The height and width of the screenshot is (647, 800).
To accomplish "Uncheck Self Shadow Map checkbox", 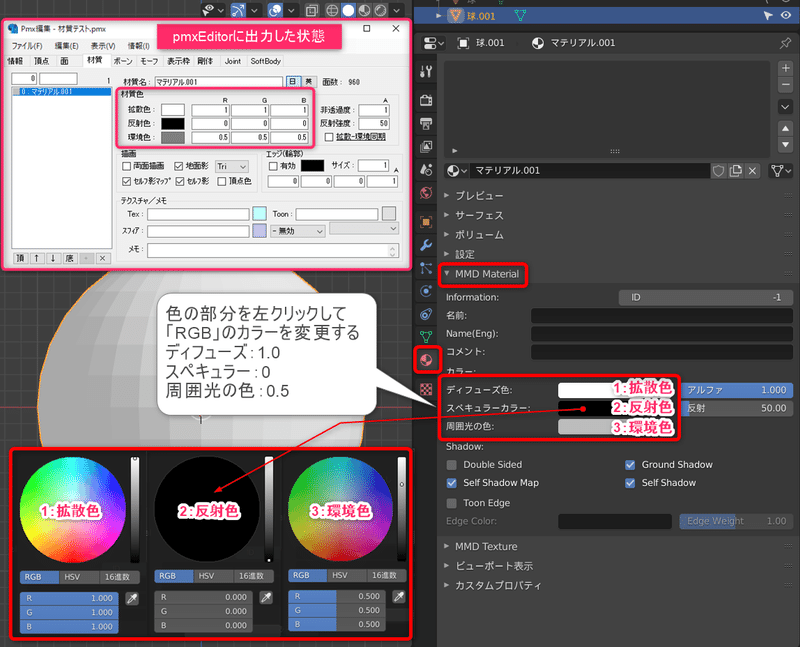I will click(452, 483).
